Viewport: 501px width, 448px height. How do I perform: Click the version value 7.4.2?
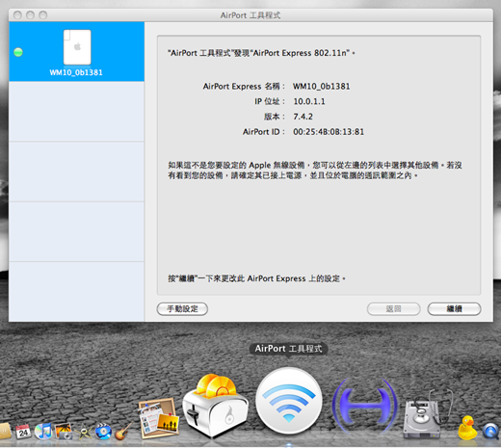click(x=303, y=117)
